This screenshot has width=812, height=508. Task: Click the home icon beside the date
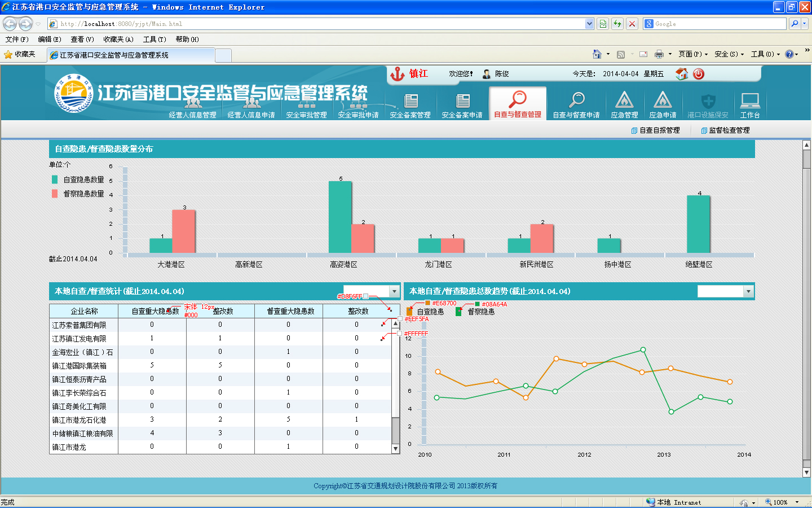pyautogui.click(x=682, y=74)
